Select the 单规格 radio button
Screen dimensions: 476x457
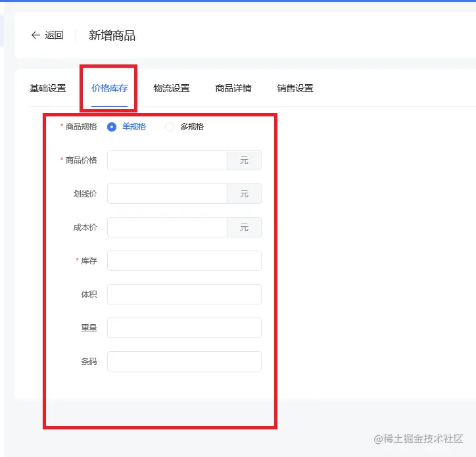[x=112, y=127]
